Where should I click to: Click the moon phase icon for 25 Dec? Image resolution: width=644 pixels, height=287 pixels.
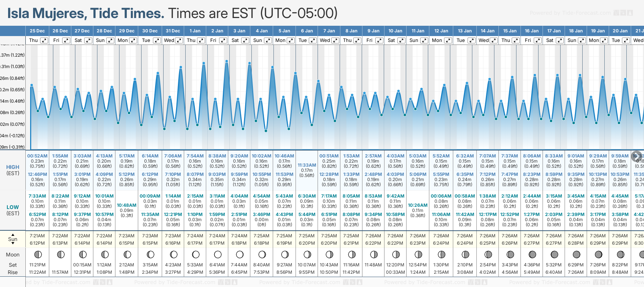tap(37, 254)
